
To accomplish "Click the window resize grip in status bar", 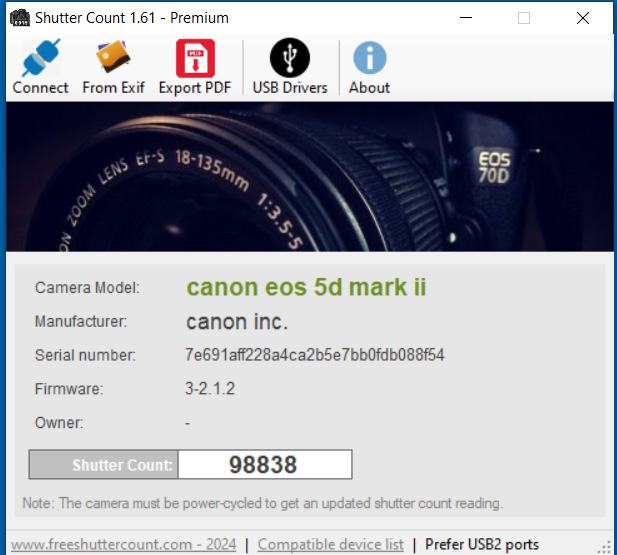I will [605, 548].
